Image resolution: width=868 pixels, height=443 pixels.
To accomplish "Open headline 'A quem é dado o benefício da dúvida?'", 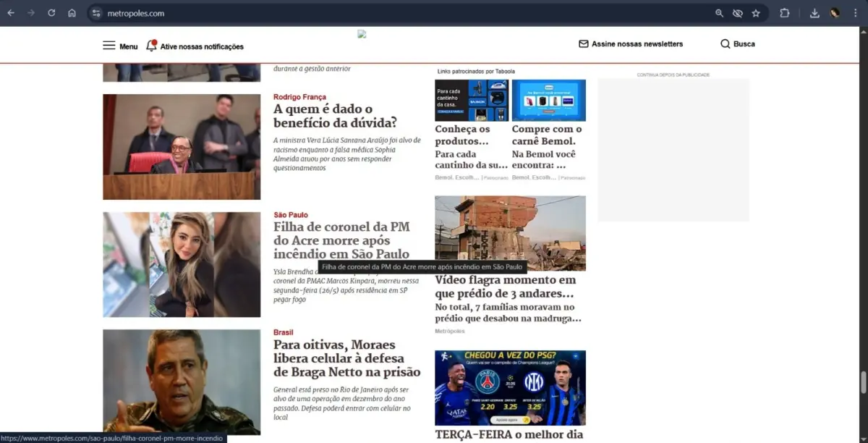I will [335, 116].
